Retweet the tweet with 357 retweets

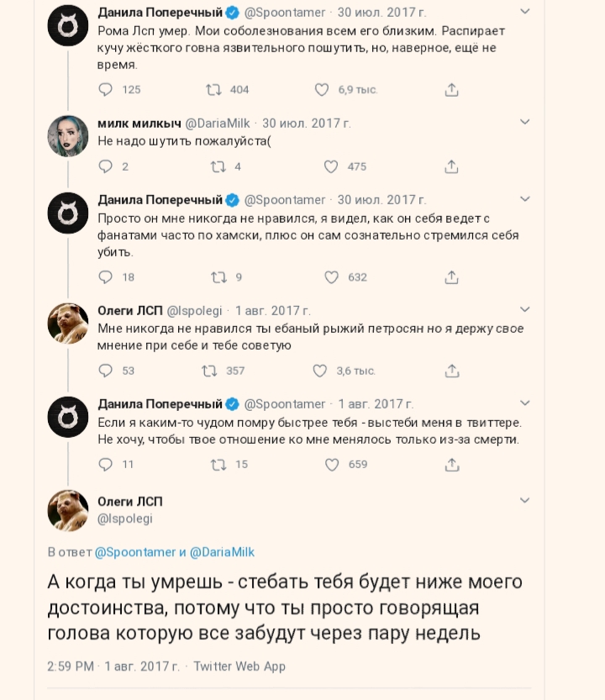click(x=210, y=371)
